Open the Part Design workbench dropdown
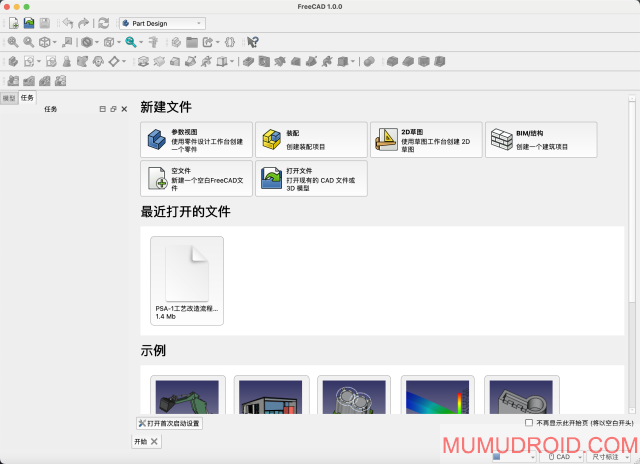 162,23
